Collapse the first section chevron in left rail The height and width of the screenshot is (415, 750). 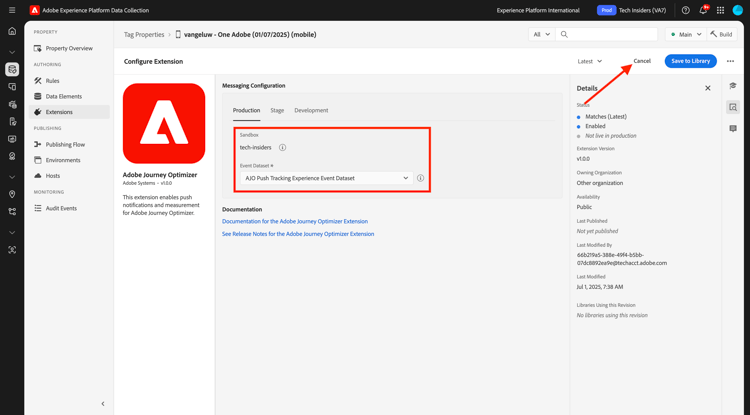12,52
